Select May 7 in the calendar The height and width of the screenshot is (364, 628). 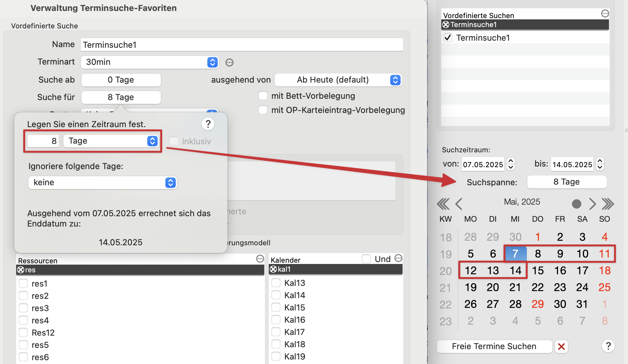click(x=515, y=254)
